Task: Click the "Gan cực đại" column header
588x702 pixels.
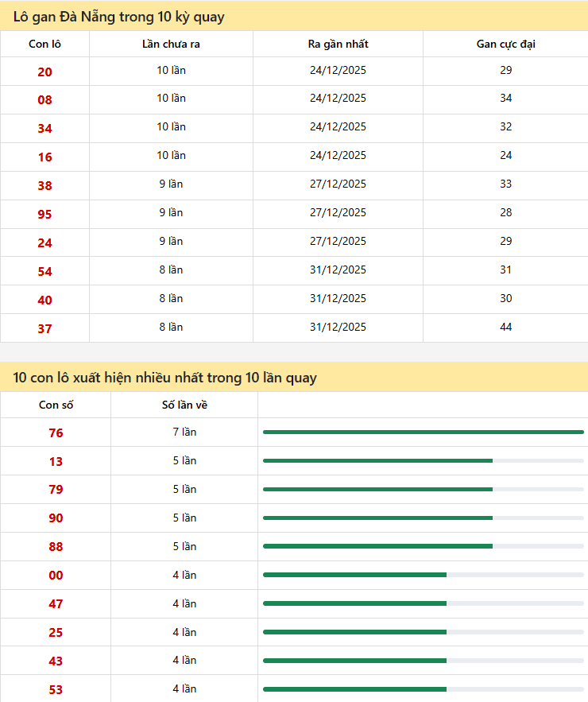Action: [505, 44]
